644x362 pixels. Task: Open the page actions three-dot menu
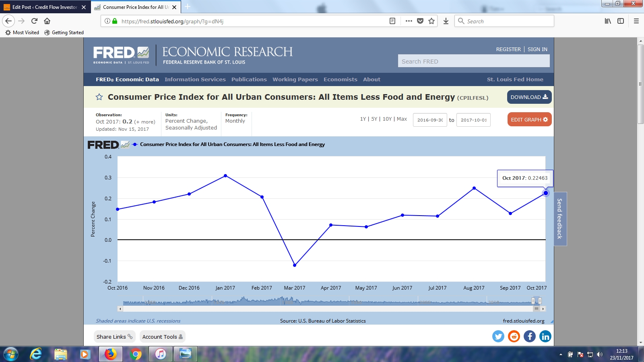409,21
